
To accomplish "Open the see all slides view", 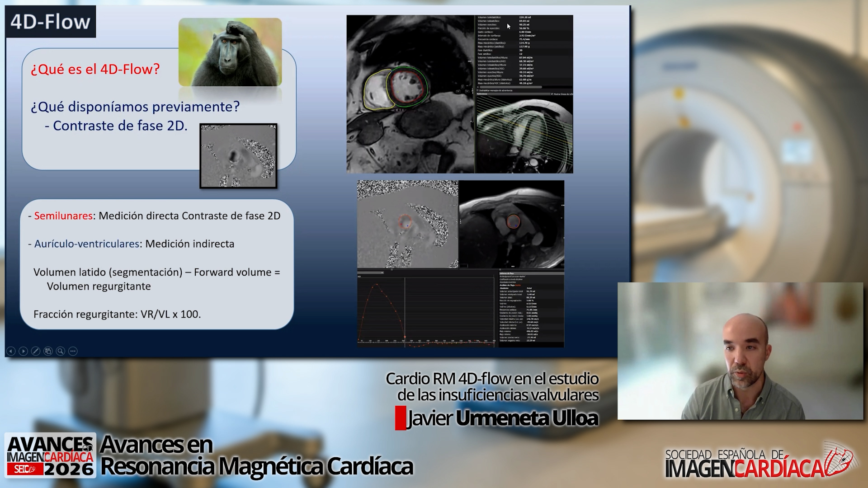I will pos(48,351).
